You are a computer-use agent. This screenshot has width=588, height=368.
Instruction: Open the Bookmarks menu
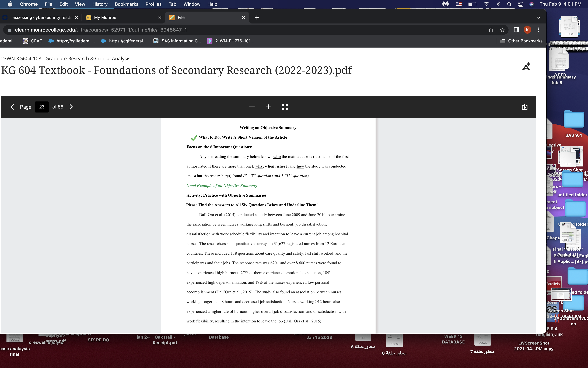[x=126, y=4]
